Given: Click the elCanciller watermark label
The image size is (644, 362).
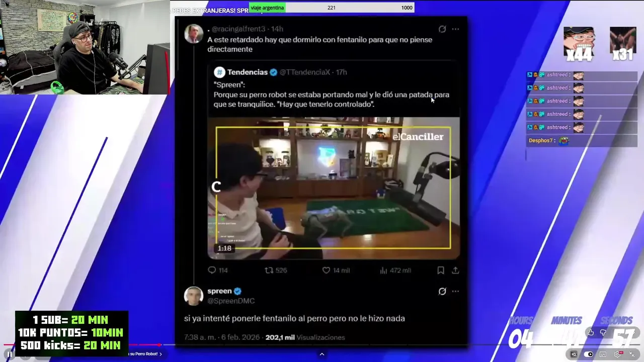Looking at the screenshot, I should 418,137.
